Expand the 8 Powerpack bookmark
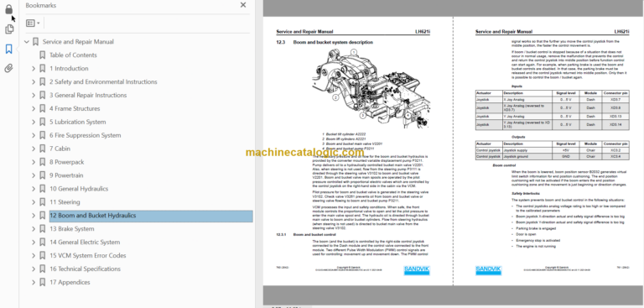Screen dimensions: 644x308 (34, 162)
